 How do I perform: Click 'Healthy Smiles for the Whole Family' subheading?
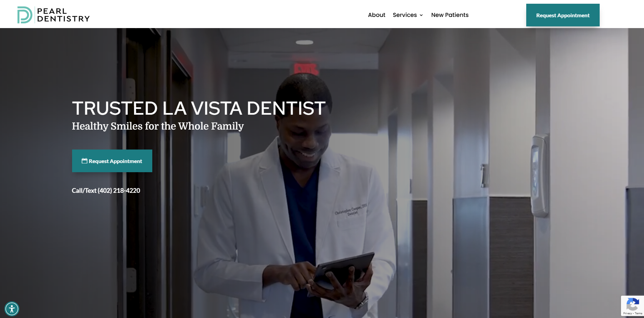(x=158, y=126)
